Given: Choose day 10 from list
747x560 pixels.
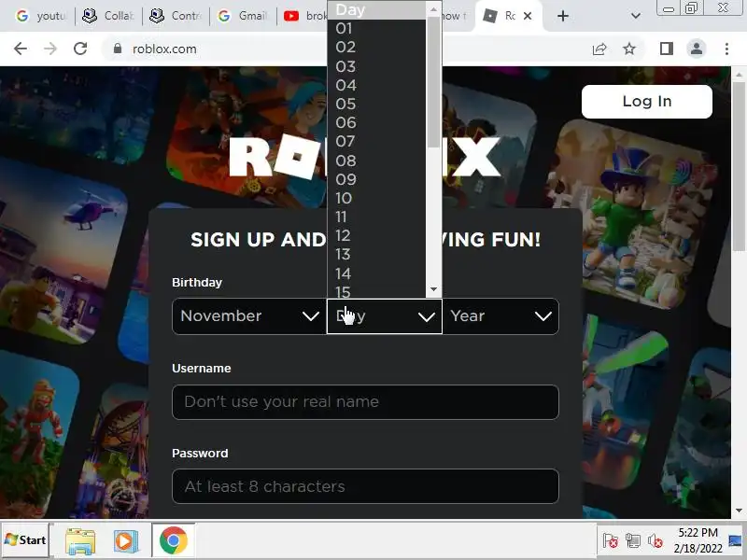Looking at the screenshot, I should 376,198.
